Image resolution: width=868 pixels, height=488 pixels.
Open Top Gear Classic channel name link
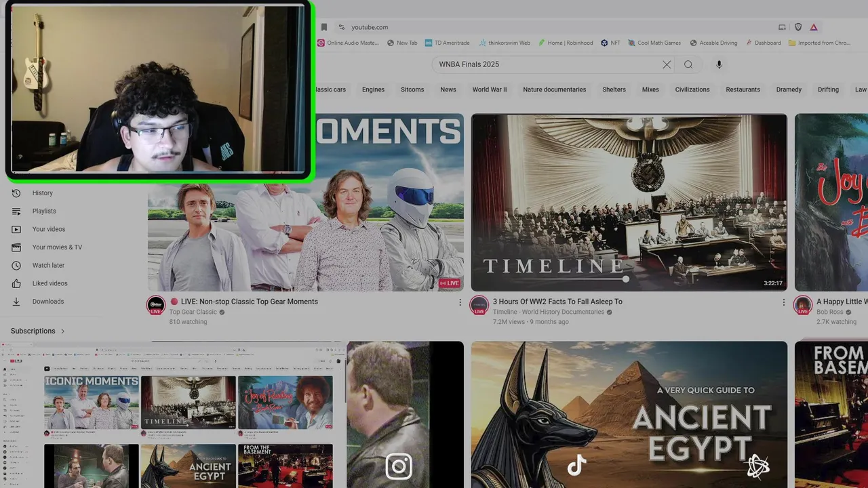tap(193, 312)
